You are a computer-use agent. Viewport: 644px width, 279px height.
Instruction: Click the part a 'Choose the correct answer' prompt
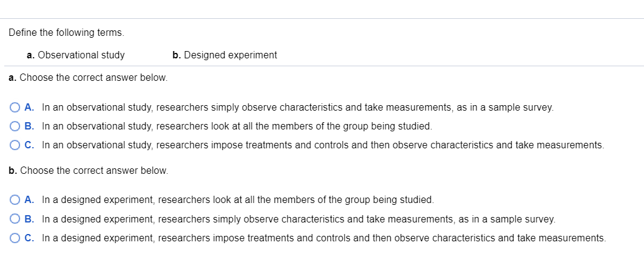pyautogui.click(x=88, y=78)
